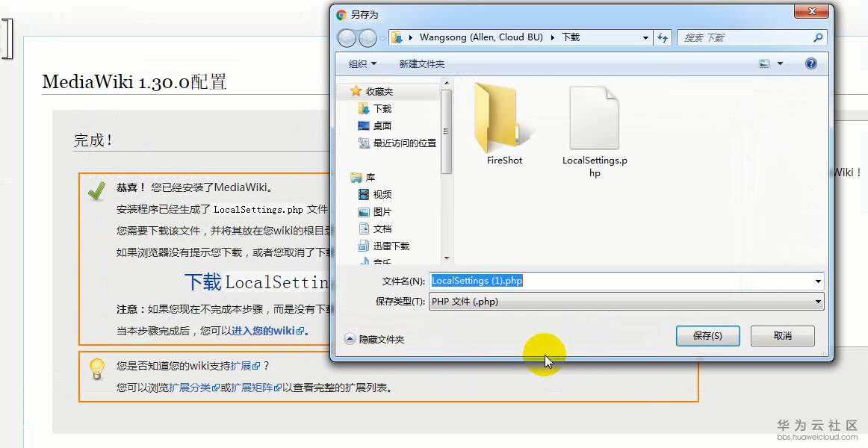The width and height of the screenshot is (868, 448).
Task: Click the Forward navigation arrow in Save As dialog
Action: (368, 37)
